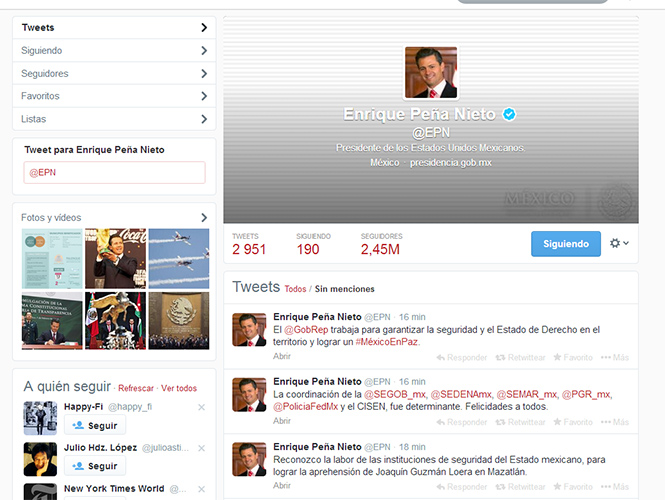Click the @PoliciaFedMx mention
This screenshot has width=665, height=500.
pyautogui.click(x=305, y=407)
